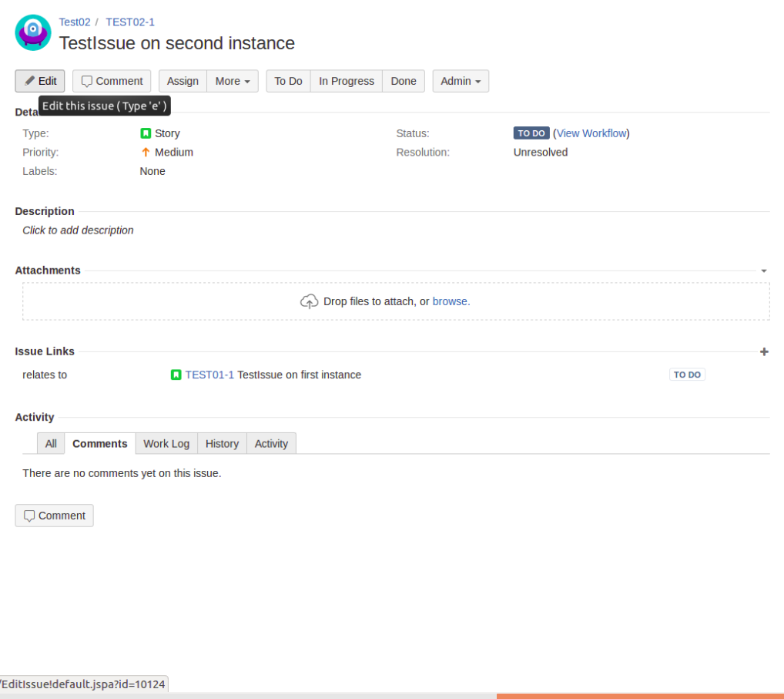
Task: Switch to the Work Log tab
Action: (166, 444)
